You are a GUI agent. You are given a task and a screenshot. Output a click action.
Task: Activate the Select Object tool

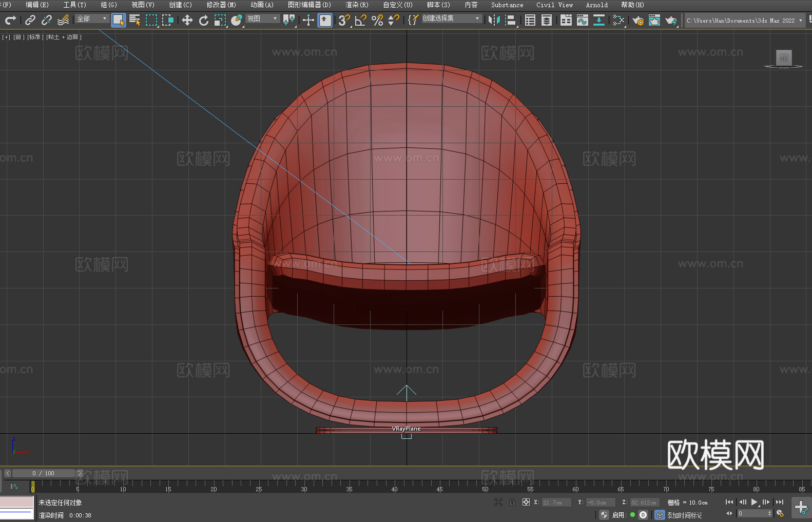tap(119, 20)
